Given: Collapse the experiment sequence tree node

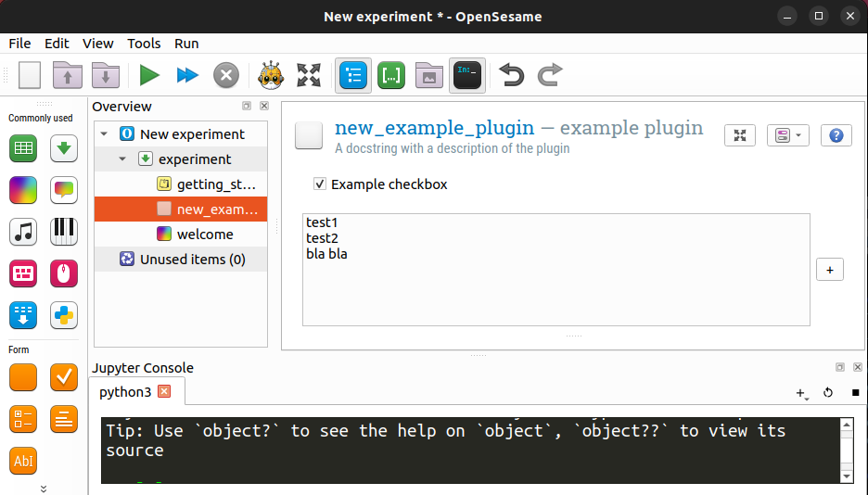Looking at the screenshot, I should point(122,159).
